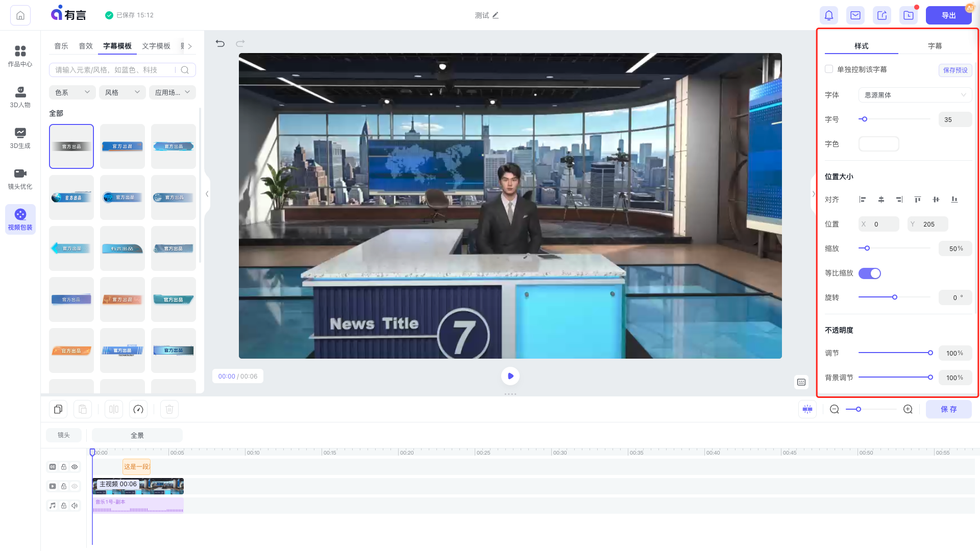Open the notification bell

click(x=829, y=15)
